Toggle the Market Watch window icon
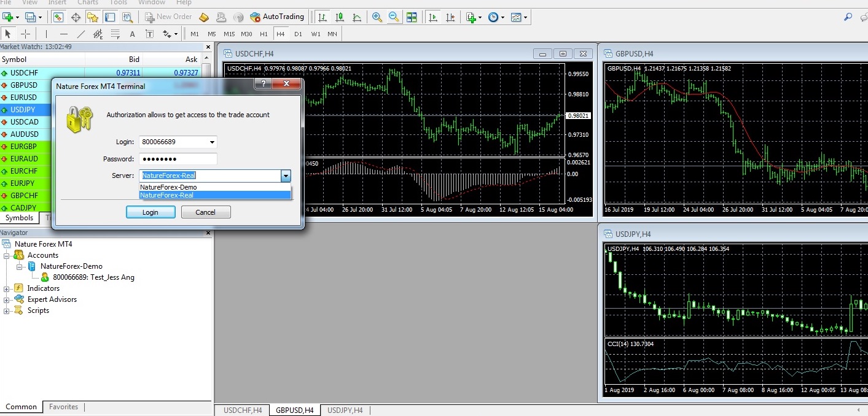The image size is (868, 416). [58, 17]
